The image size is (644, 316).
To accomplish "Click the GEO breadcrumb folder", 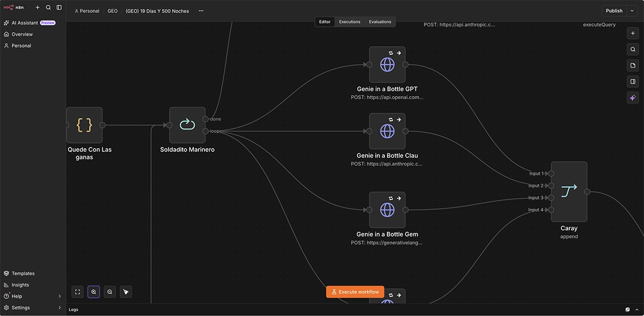I will click(113, 11).
